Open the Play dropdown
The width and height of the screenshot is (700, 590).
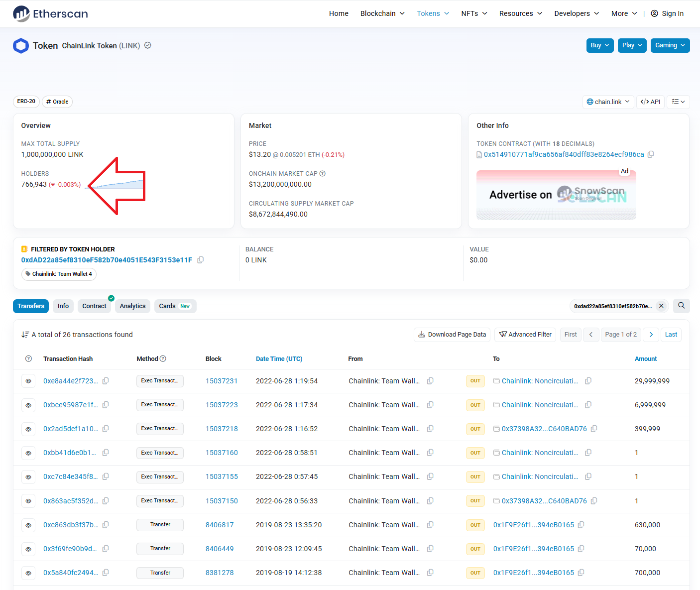click(632, 45)
